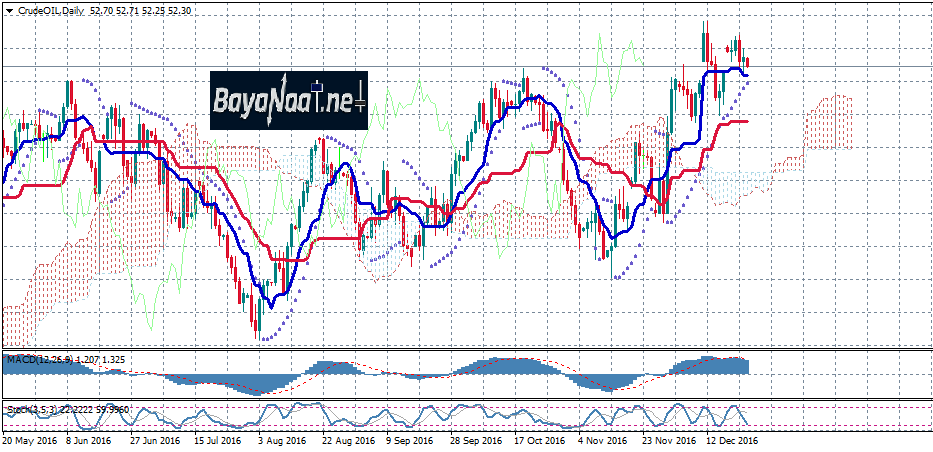
Task: Select the MACD(12,26,9) indicator label
Action: (x=40, y=358)
